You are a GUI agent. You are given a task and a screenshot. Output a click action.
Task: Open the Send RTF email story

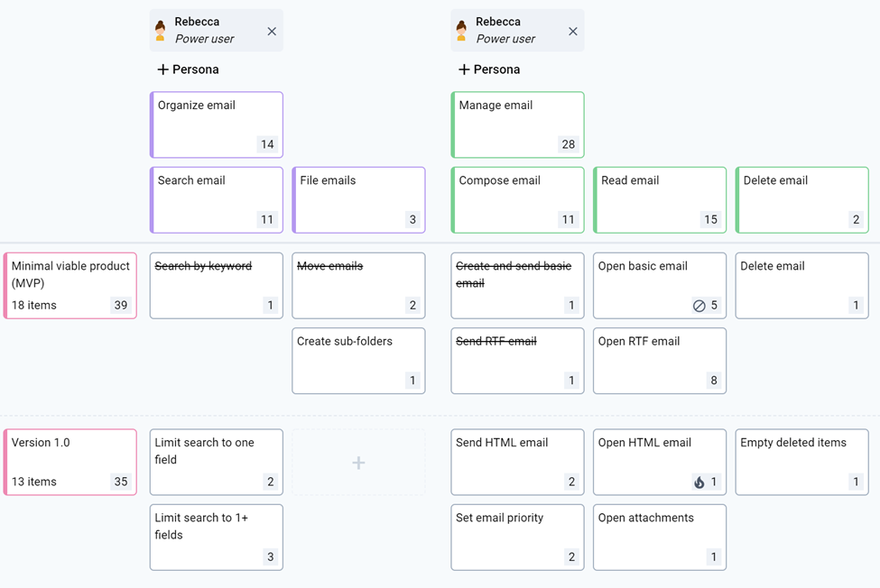pyautogui.click(x=517, y=361)
